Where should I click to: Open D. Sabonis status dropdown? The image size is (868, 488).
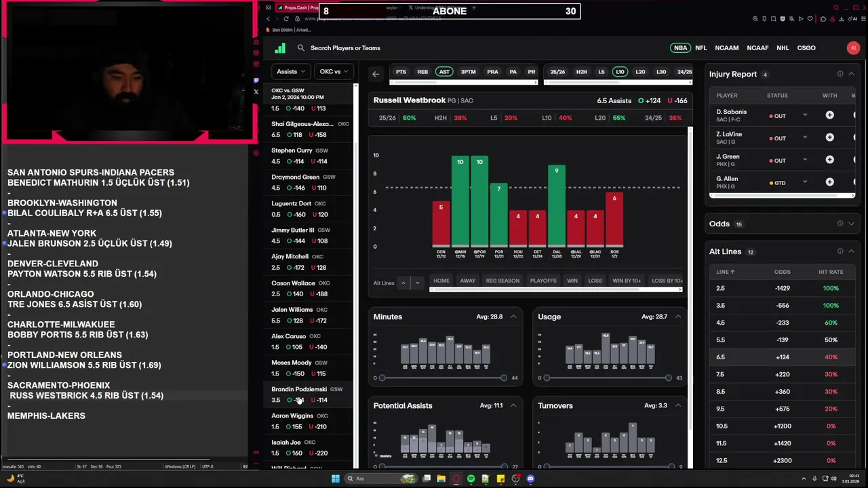(805, 115)
